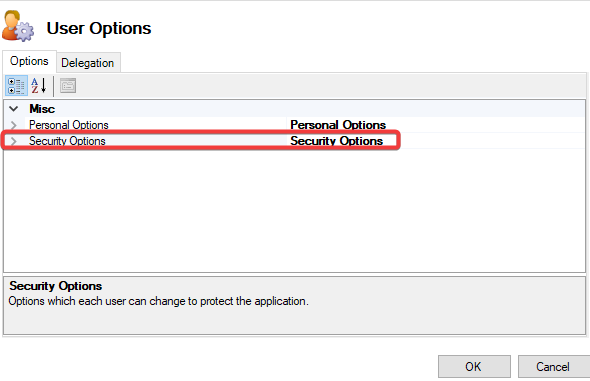Image resolution: width=590 pixels, height=381 pixels.
Task: Switch to the Delegation tab
Action: 88,63
